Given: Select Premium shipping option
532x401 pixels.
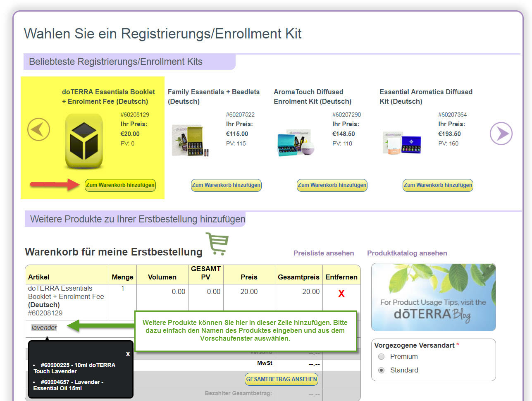Looking at the screenshot, I should (x=381, y=357).
